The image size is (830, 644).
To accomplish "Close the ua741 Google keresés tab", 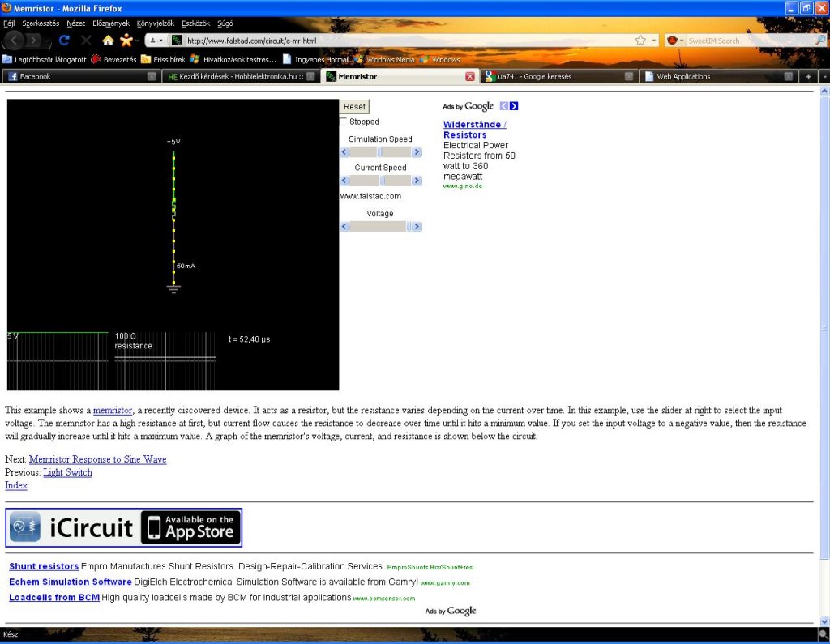I will click(x=629, y=76).
